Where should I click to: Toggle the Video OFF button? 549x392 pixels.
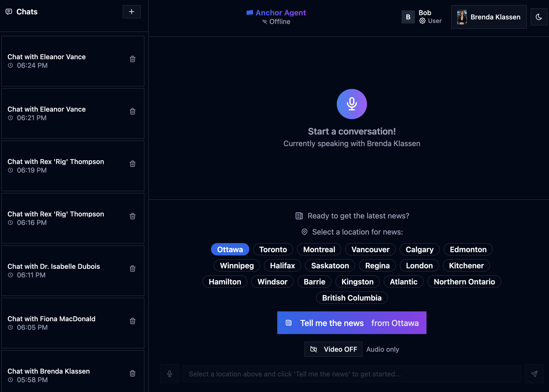333,349
